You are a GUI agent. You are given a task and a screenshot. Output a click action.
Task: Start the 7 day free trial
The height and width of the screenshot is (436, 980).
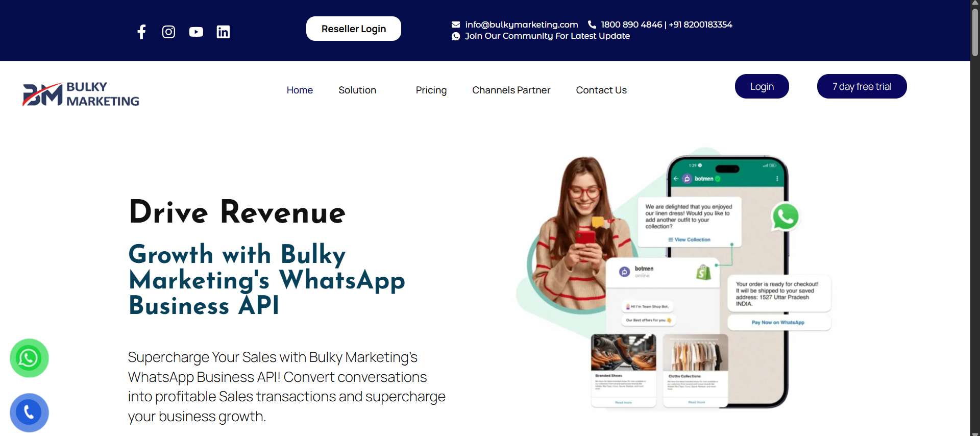pyautogui.click(x=862, y=86)
